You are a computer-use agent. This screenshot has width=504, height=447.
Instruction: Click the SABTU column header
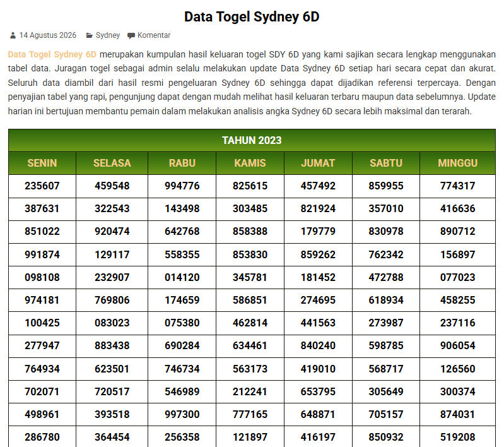(x=385, y=163)
